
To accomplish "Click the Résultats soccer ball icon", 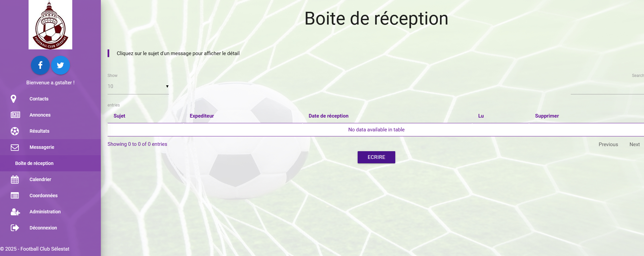I will [x=15, y=131].
